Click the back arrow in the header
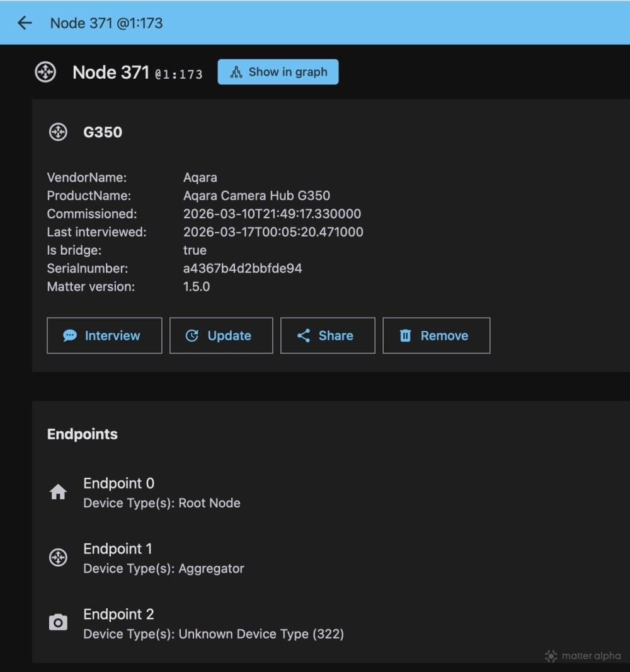Screen dimensions: 630x672 25,23
